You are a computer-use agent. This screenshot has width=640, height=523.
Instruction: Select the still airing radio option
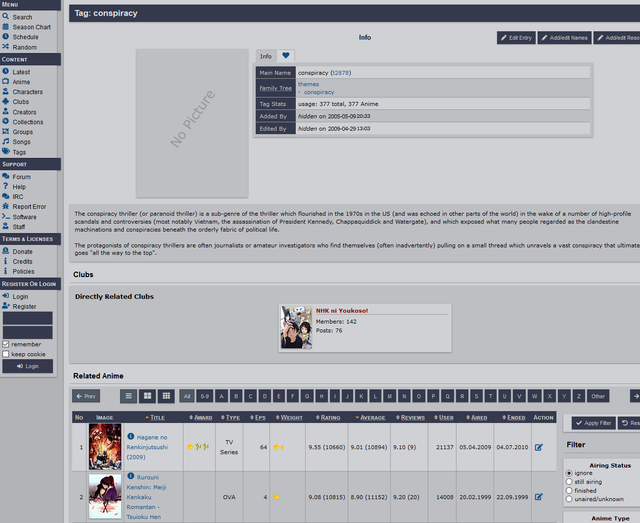(569, 482)
